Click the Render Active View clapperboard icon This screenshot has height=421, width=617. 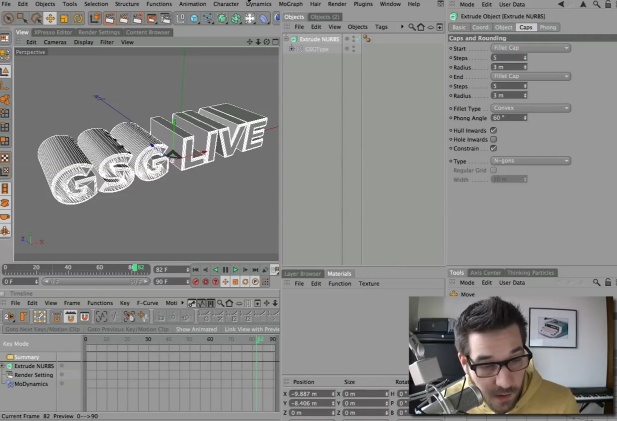(110, 18)
